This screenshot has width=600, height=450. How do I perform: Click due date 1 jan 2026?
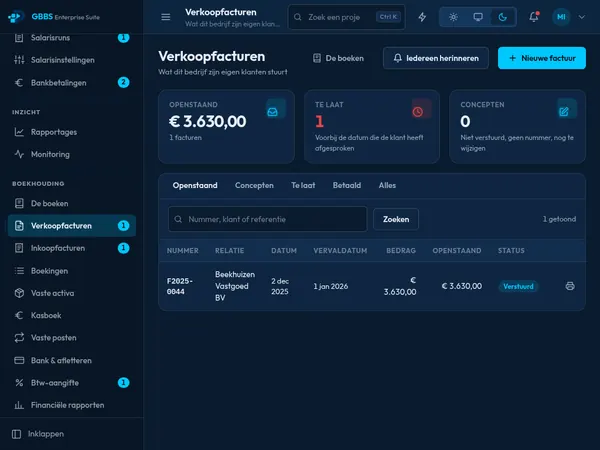331,286
